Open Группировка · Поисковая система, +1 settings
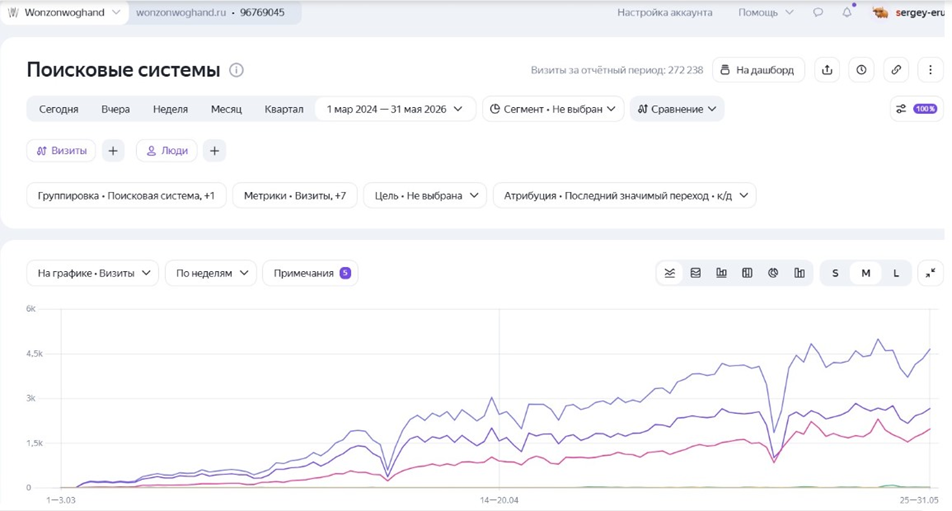This screenshot has height=511, width=952. (x=126, y=195)
